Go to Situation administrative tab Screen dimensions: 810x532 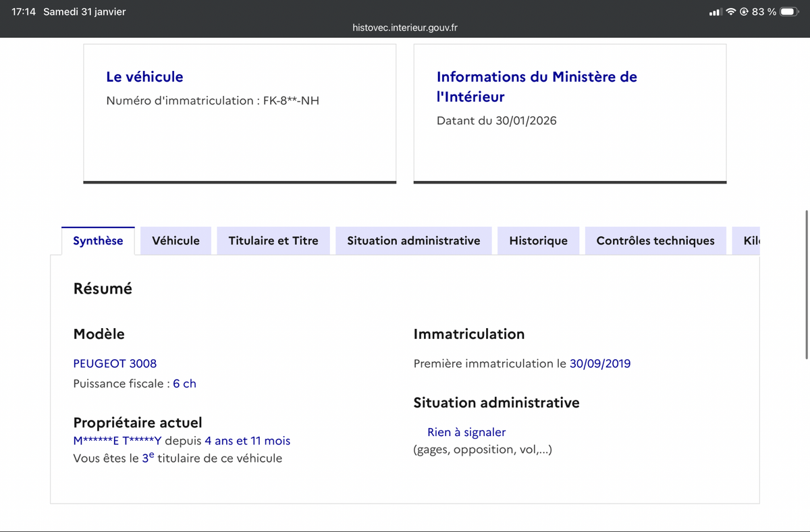(x=414, y=241)
